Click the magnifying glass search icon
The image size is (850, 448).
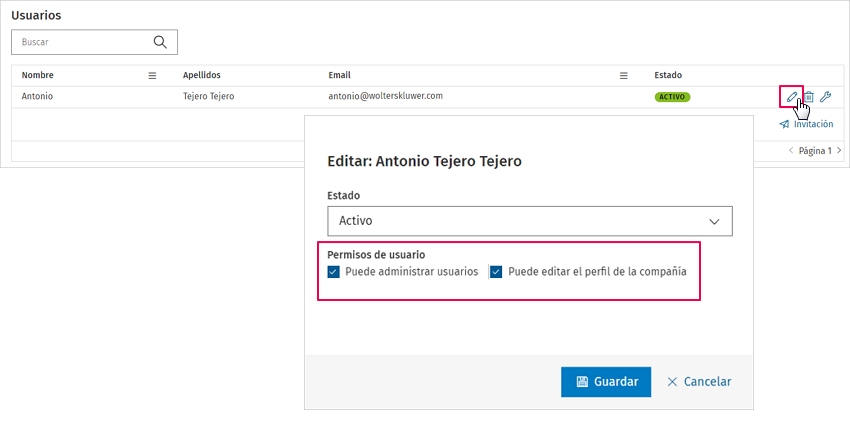click(x=160, y=42)
